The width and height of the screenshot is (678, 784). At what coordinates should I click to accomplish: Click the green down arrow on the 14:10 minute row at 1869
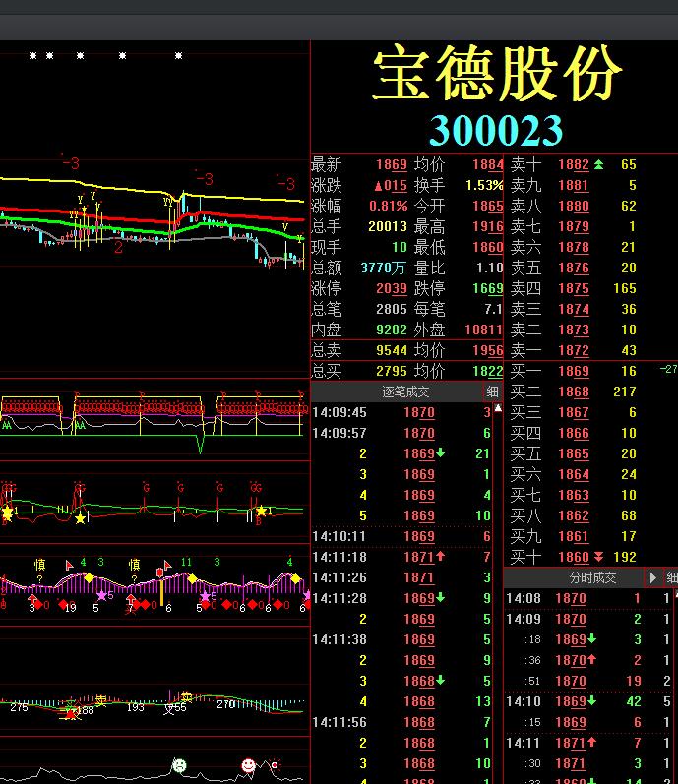[x=591, y=701]
